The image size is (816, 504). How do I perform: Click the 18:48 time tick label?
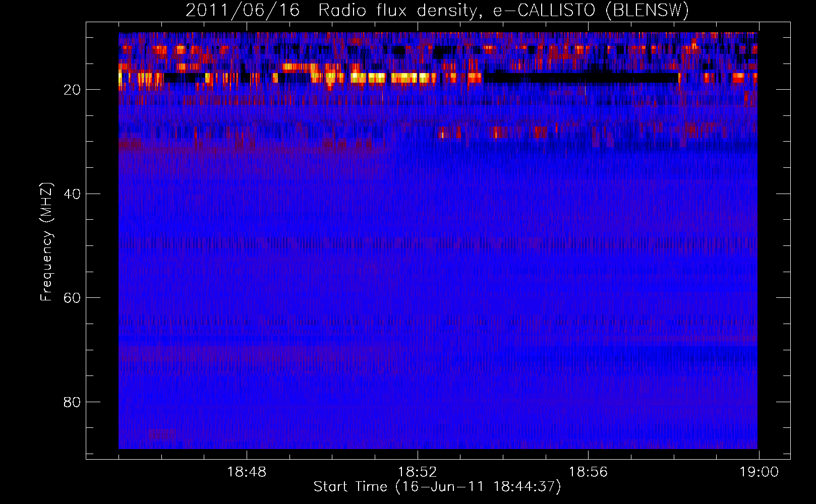247,472
